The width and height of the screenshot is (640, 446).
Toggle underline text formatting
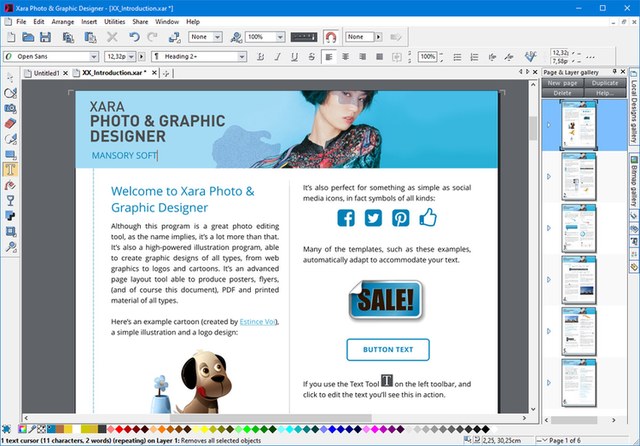click(294, 57)
